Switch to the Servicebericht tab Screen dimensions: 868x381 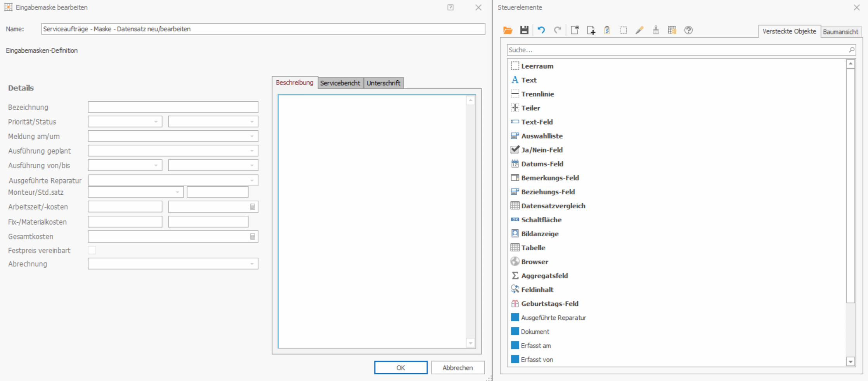(x=340, y=83)
